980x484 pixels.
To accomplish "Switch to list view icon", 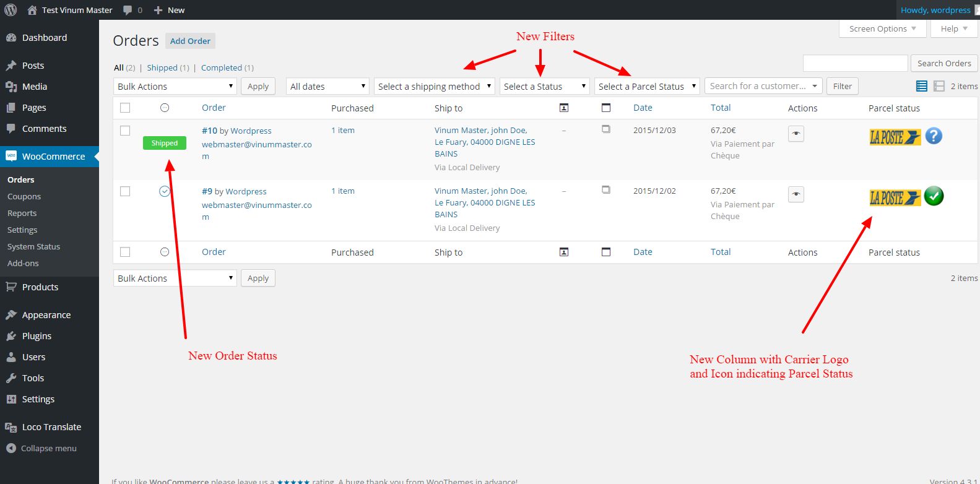I will pyautogui.click(x=922, y=86).
